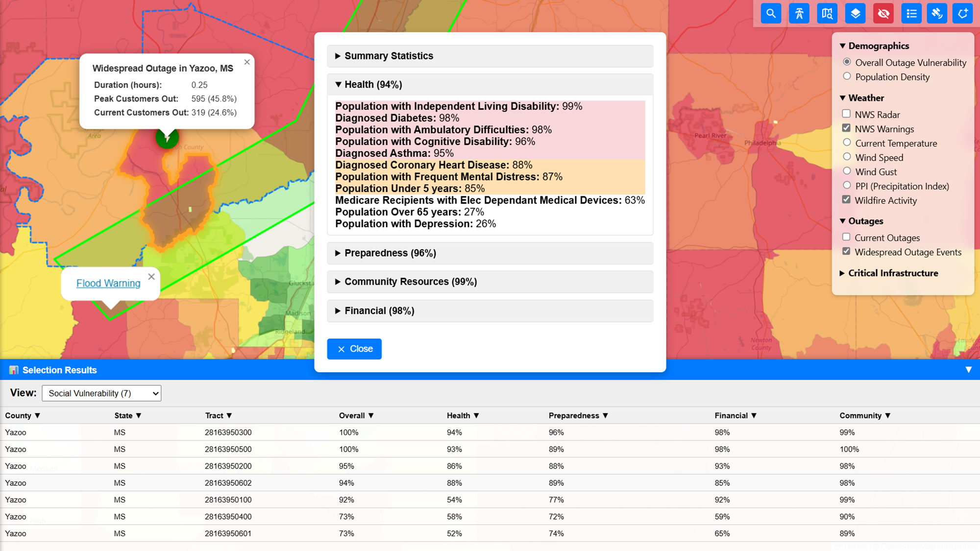Enable the NWS Radar checkbox
This screenshot has width=980, height=551.
pyautogui.click(x=846, y=114)
